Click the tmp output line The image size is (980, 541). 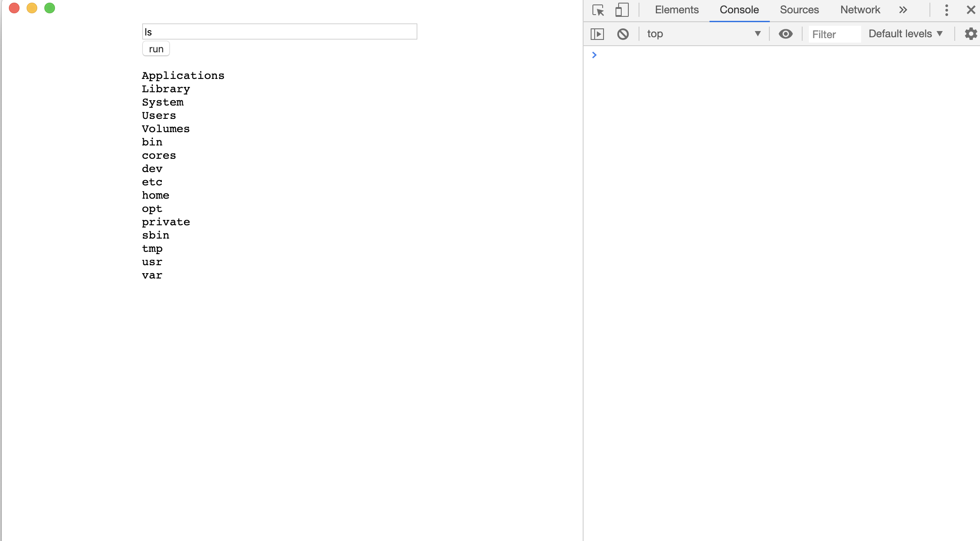point(152,248)
